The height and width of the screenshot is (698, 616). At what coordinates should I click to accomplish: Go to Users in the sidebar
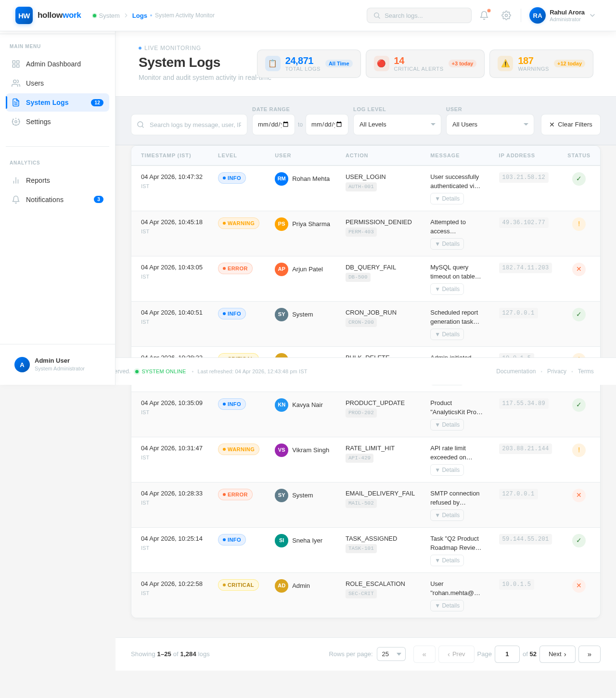(x=58, y=83)
